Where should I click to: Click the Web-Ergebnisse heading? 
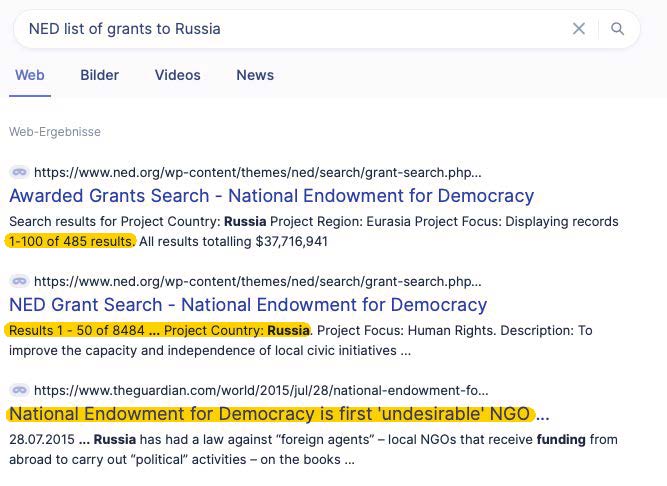(x=55, y=132)
